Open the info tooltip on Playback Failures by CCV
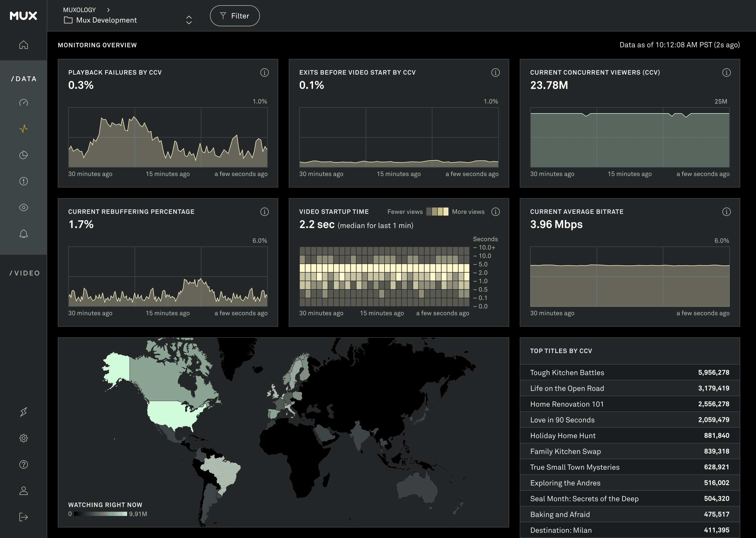756x538 pixels. (264, 72)
